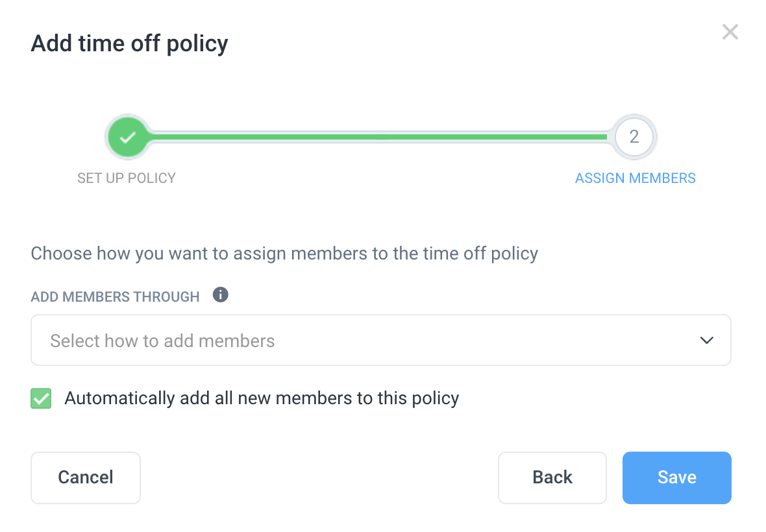Click the chevron arrow in members dropdown

pyautogui.click(x=707, y=340)
